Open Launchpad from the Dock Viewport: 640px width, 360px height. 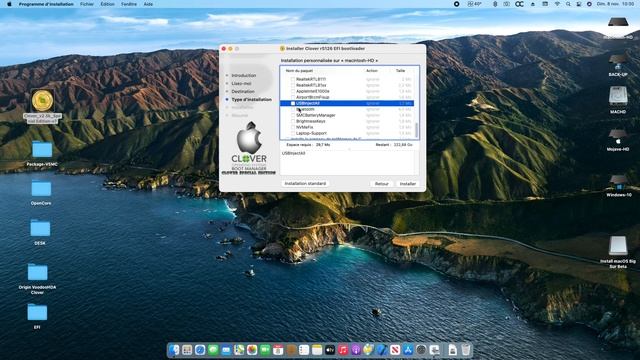pyautogui.click(x=187, y=350)
